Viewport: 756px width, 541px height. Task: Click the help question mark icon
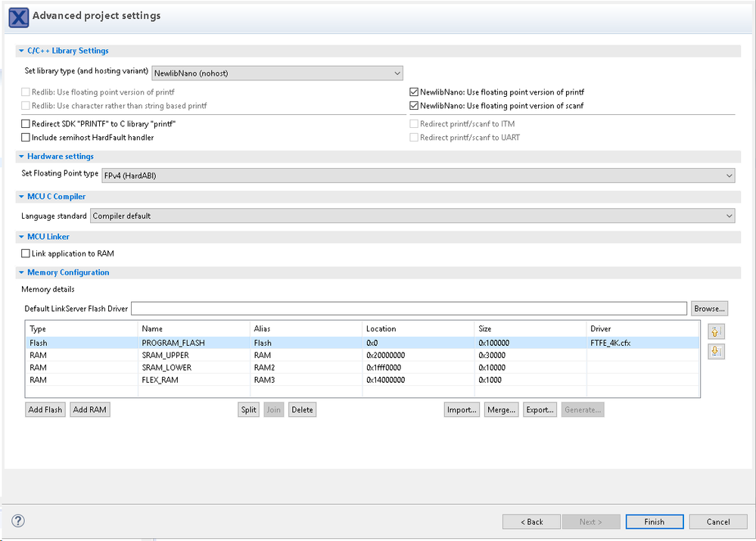click(19, 521)
